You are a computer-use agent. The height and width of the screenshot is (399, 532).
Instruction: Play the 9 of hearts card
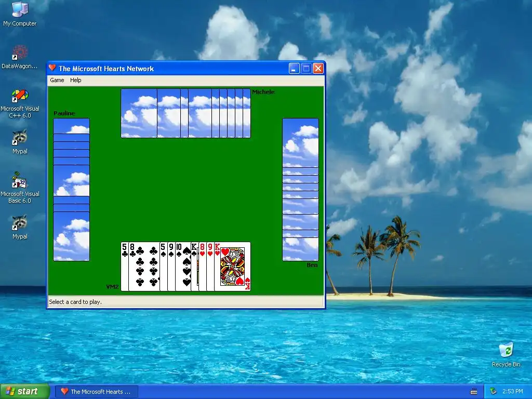tap(210, 267)
